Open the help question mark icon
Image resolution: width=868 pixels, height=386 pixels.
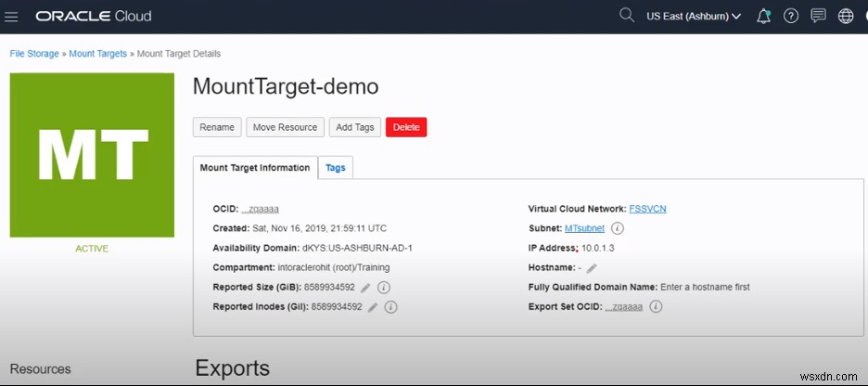(791, 16)
